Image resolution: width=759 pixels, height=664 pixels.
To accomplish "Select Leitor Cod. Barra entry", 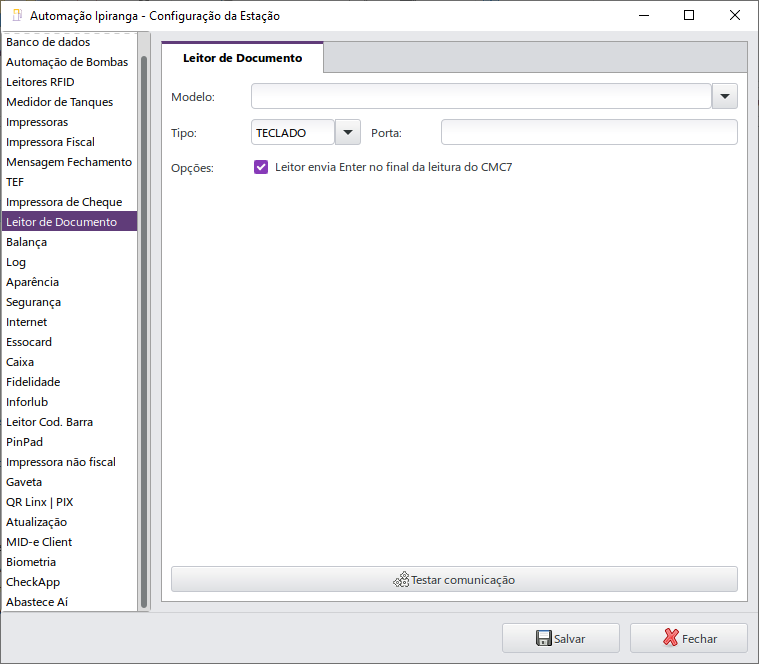I will [70, 422].
